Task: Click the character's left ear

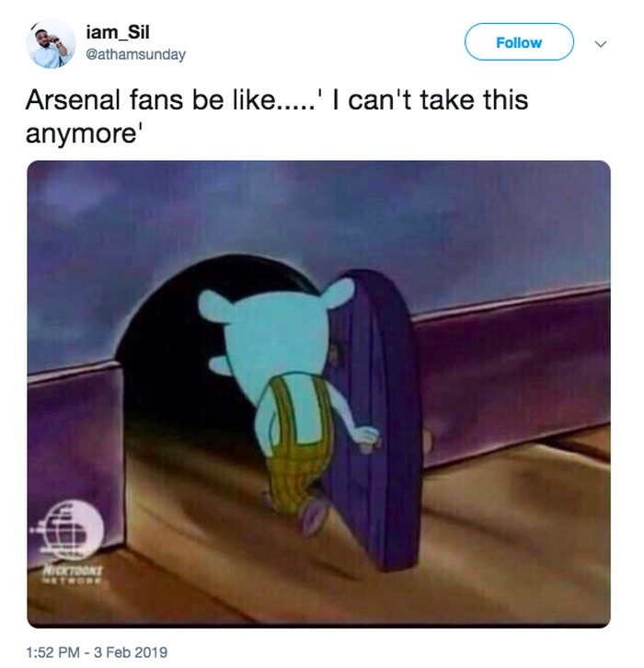Action: click(215, 305)
